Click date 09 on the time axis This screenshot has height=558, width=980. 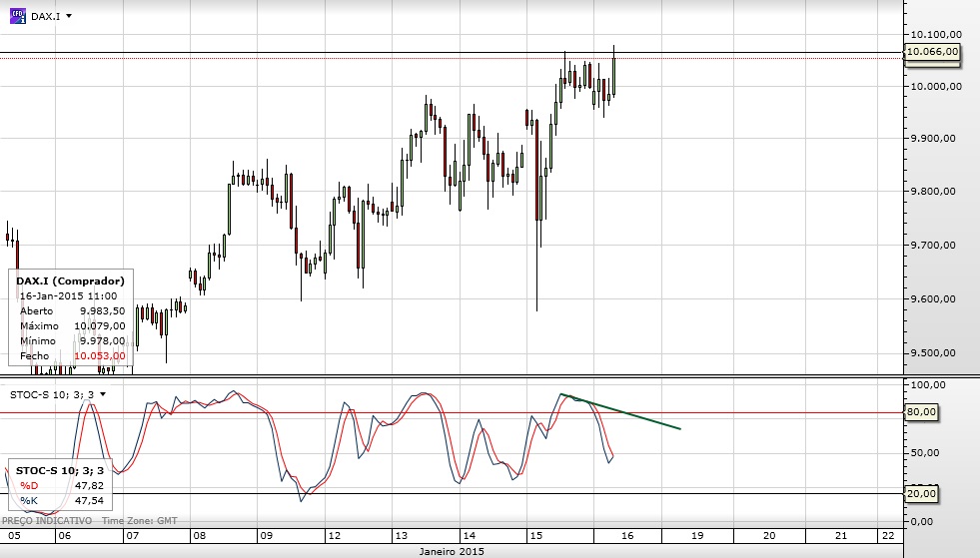(x=267, y=535)
